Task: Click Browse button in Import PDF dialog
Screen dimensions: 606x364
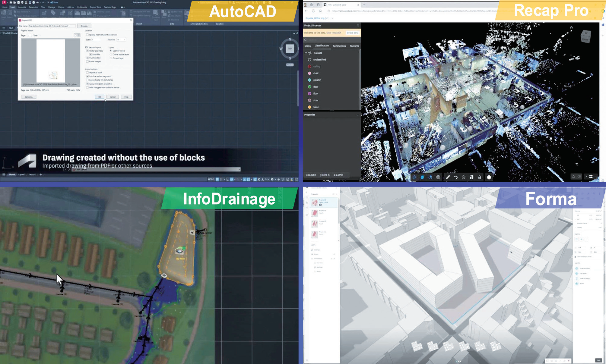Action: coord(84,26)
